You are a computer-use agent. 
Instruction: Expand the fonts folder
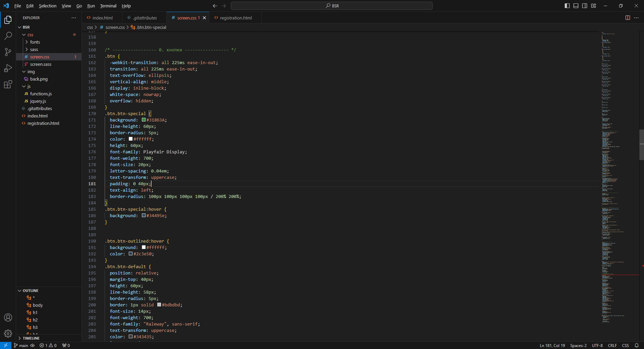coord(48,42)
